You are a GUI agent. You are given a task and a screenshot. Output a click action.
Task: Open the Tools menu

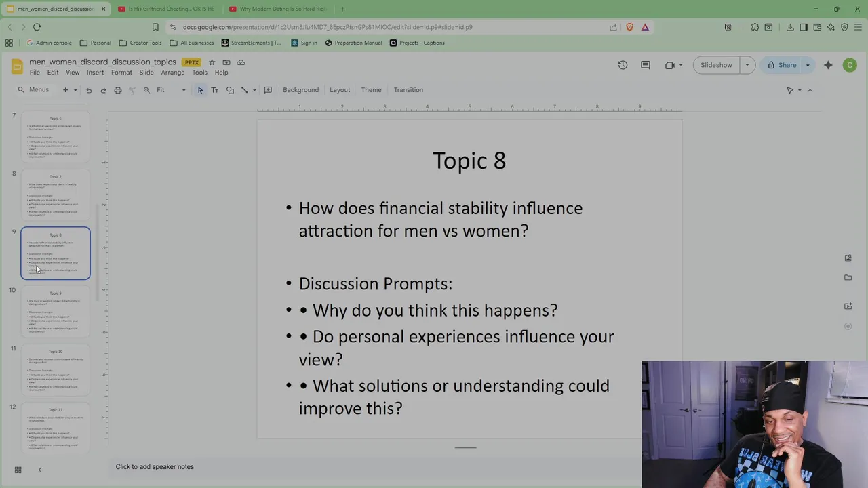click(199, 73)
